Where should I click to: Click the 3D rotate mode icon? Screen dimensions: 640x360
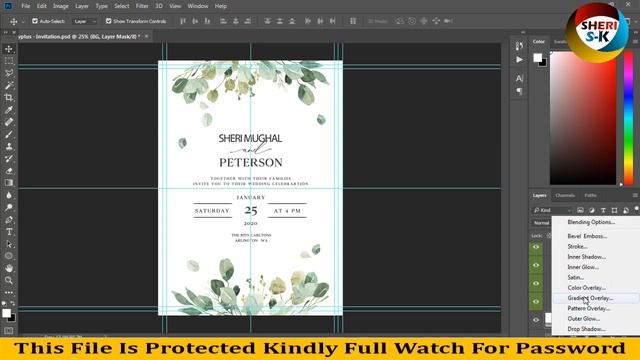click(x=400, y=21)
